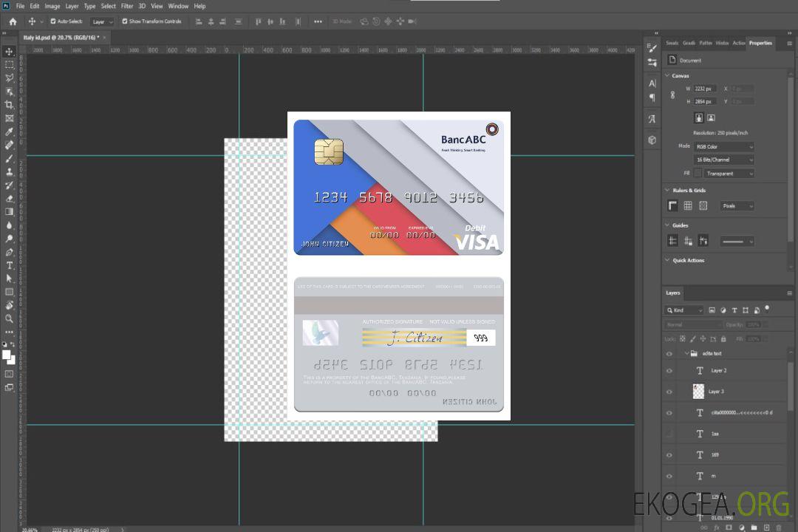This screenshot has height=532, width=798.
Task: Click the foreground color swatch
Action: [x=7, y=355]
